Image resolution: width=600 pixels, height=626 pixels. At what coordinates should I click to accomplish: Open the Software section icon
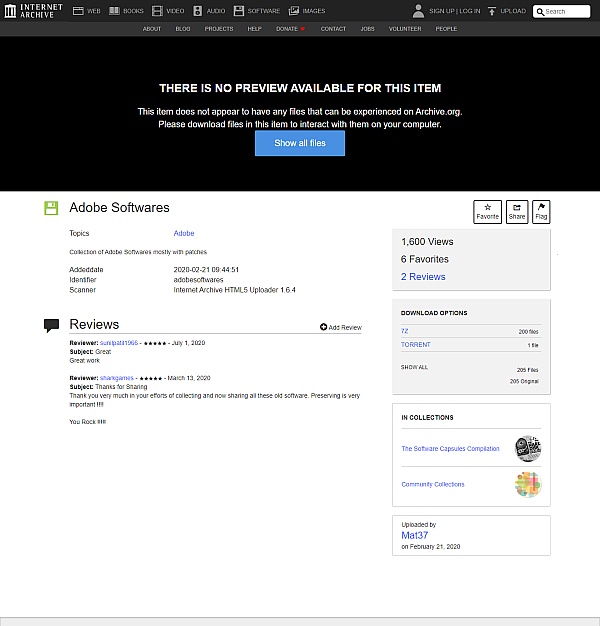(x=239, y=11)
